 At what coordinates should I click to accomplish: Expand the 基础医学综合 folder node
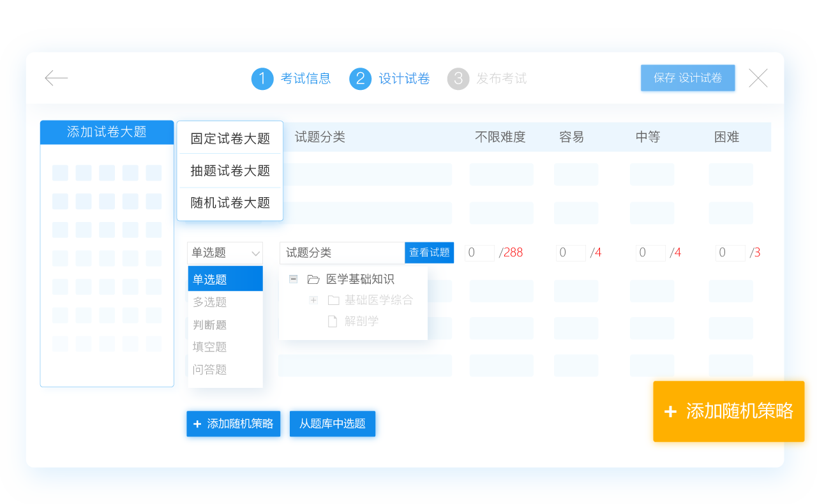point(313,300)
